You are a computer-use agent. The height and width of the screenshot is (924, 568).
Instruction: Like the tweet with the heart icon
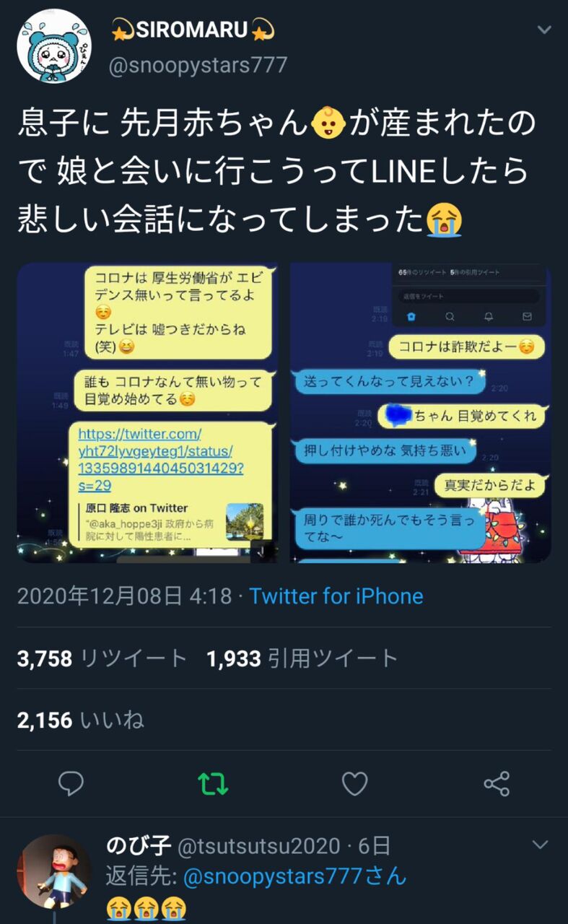(x=354, y=783)
